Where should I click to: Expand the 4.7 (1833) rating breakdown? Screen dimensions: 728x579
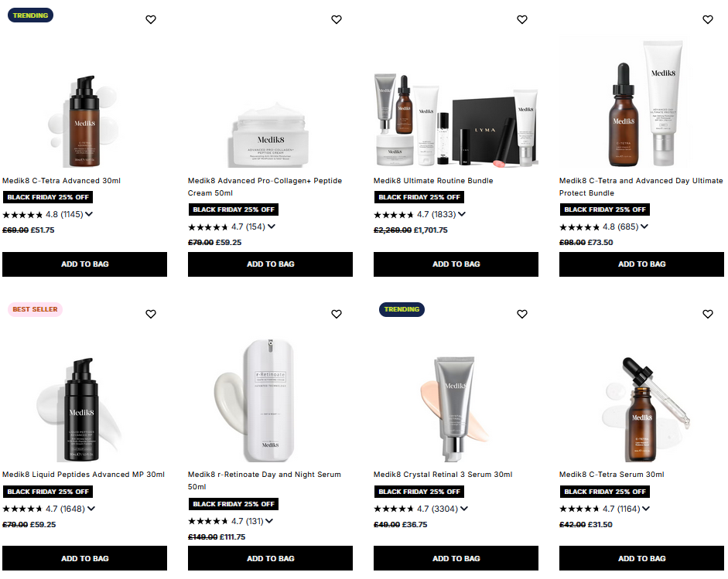462,214
